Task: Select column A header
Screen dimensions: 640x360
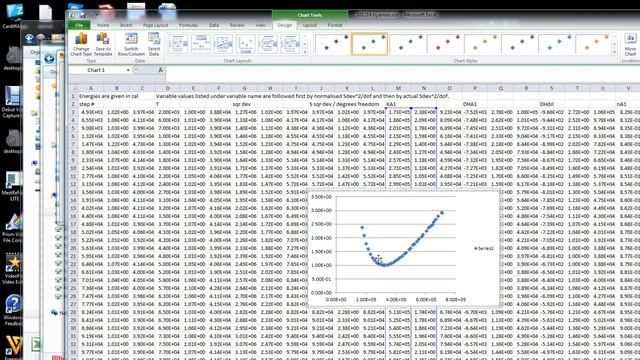Action: coord(91,88)
